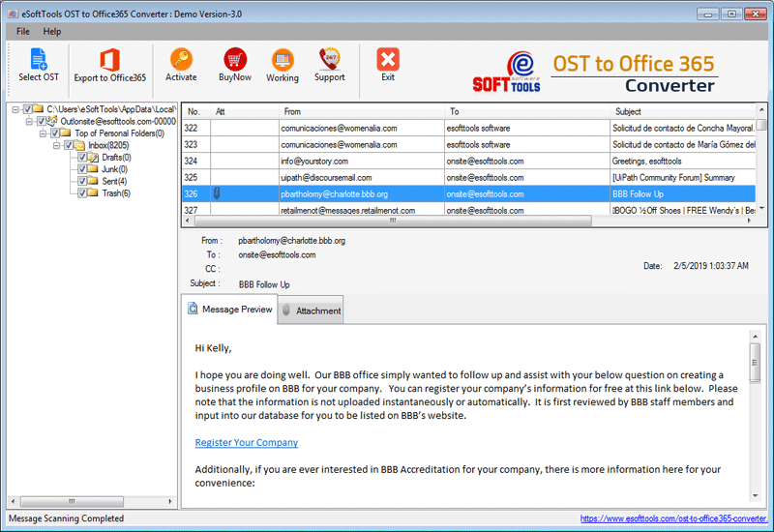Untick the Trash(6) folder checkbox

tap(82, 193)
